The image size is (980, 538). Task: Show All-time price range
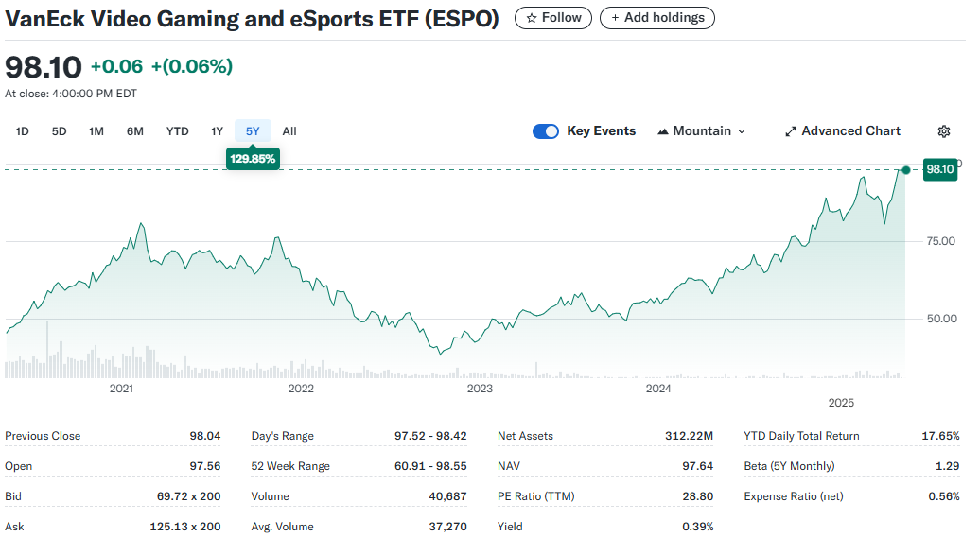[289, 131]
